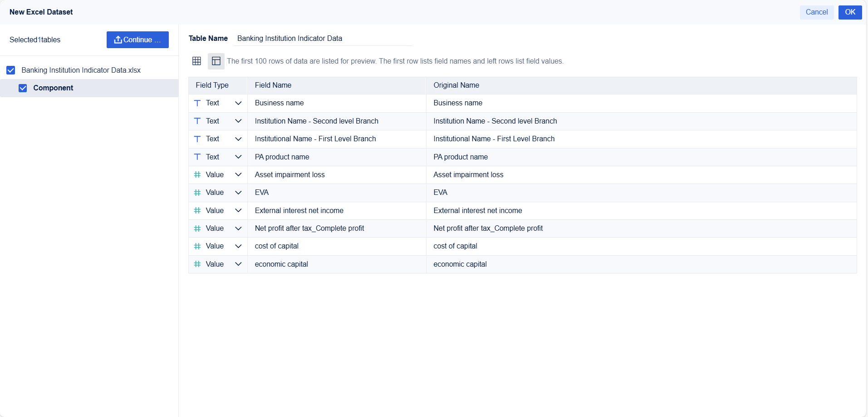This screenshot has width=868, height=417.
Task: Open field type dropdown for Business name
Action: click(238, 103)
